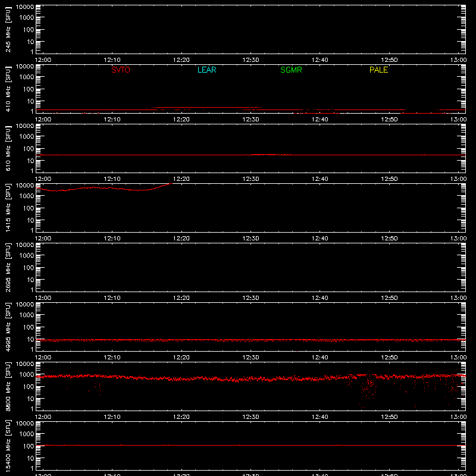Image resolution: width=476 pixels, height=476 pixels.
Task: Click the red flux curve in 1415 MHz panel
Action: [x=103, y=188]
